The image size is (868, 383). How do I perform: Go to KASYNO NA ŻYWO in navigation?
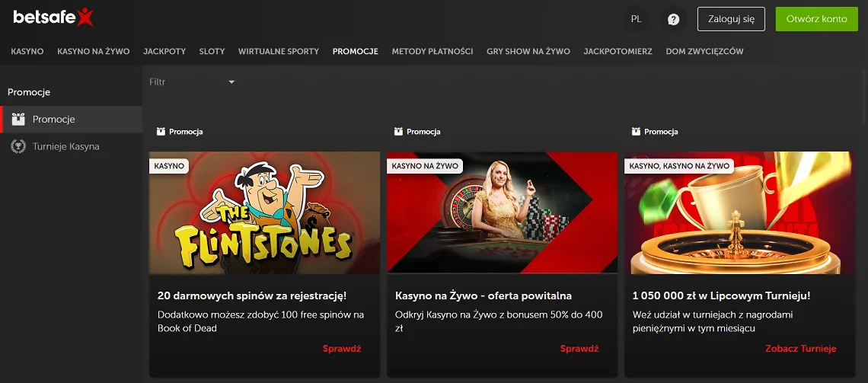click(x=94, y=52)
